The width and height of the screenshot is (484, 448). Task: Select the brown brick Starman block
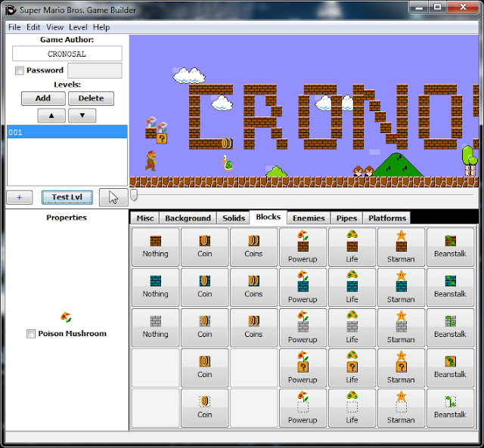tap(401, 247)
